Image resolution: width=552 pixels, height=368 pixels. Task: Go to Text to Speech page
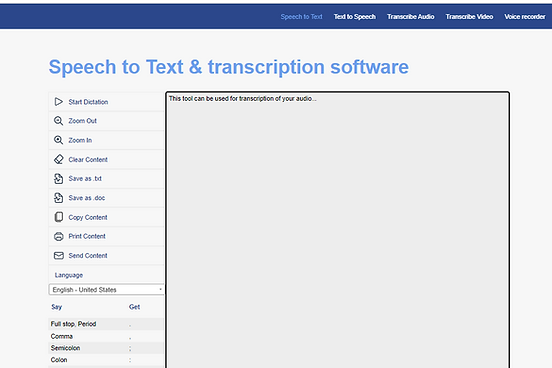[355, 17]
